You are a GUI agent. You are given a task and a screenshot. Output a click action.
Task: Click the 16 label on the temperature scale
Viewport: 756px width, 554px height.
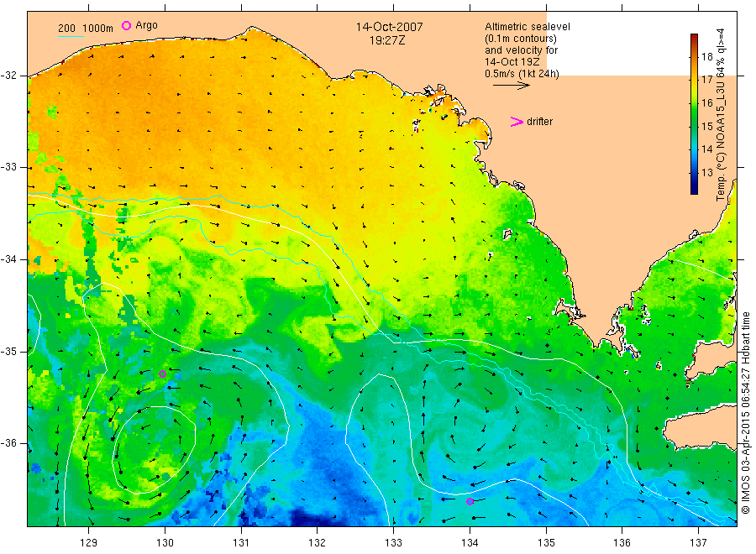coord(706,102)
